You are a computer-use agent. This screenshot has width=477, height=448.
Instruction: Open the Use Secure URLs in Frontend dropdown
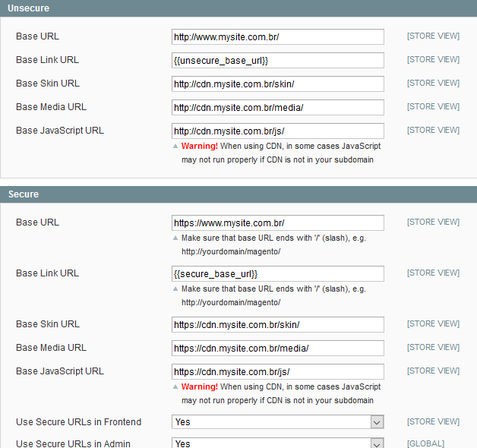pyautogui.click(x=278, y=422)
